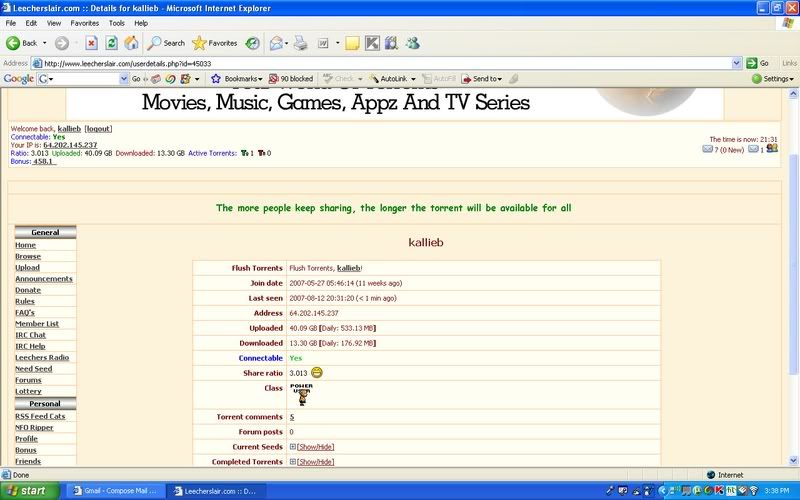Click the leeching torrents arrow icon
The image size is (800, 500).
click(261, 153)
